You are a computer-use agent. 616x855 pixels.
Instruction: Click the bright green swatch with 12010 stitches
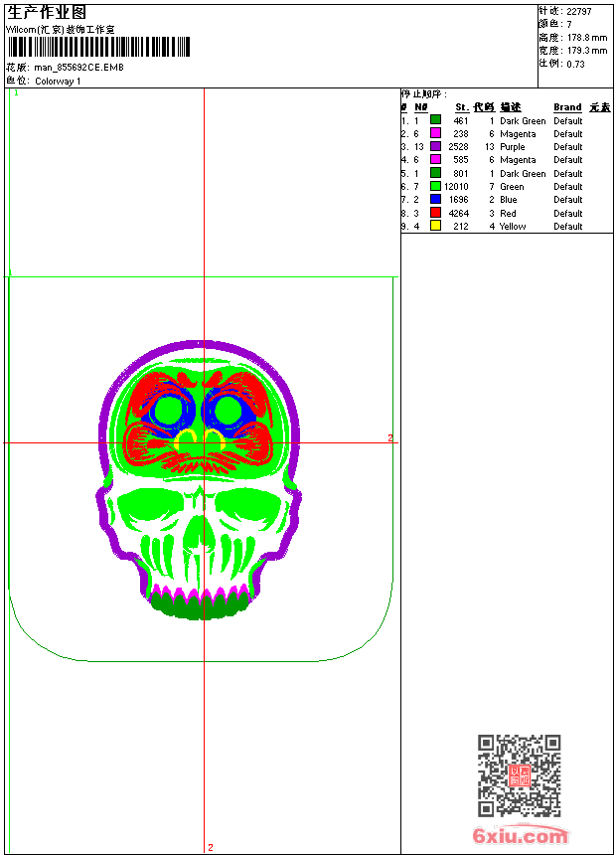tap(435, 186)
